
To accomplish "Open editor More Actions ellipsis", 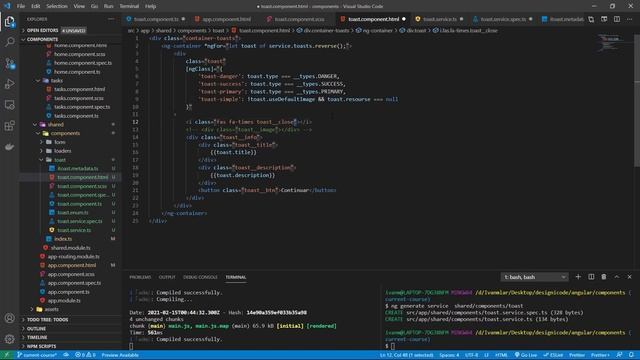I will tap(629, 19).
